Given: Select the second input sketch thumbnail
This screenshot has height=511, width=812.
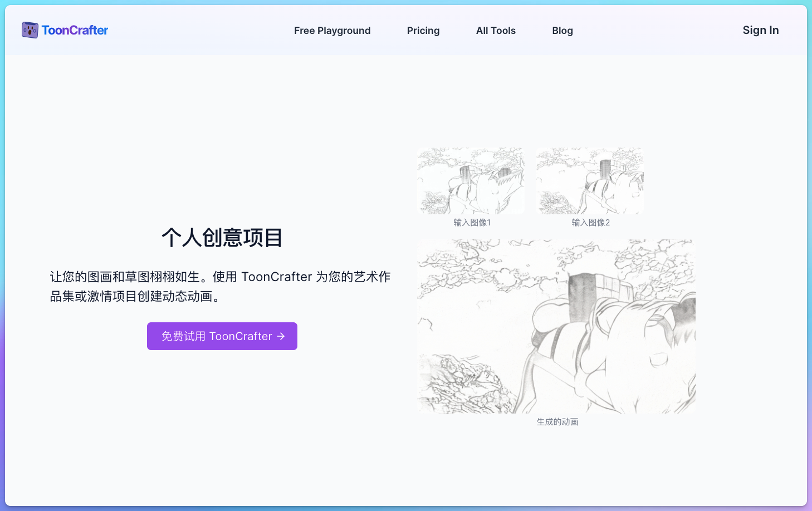Looking at the screenshot, I should click(x=589, y=181).
